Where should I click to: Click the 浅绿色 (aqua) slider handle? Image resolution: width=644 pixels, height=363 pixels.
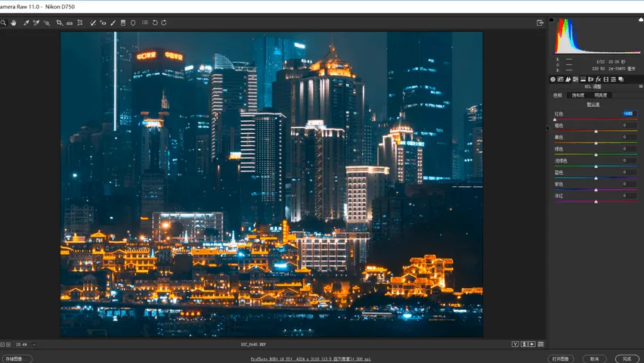point(596,166)
